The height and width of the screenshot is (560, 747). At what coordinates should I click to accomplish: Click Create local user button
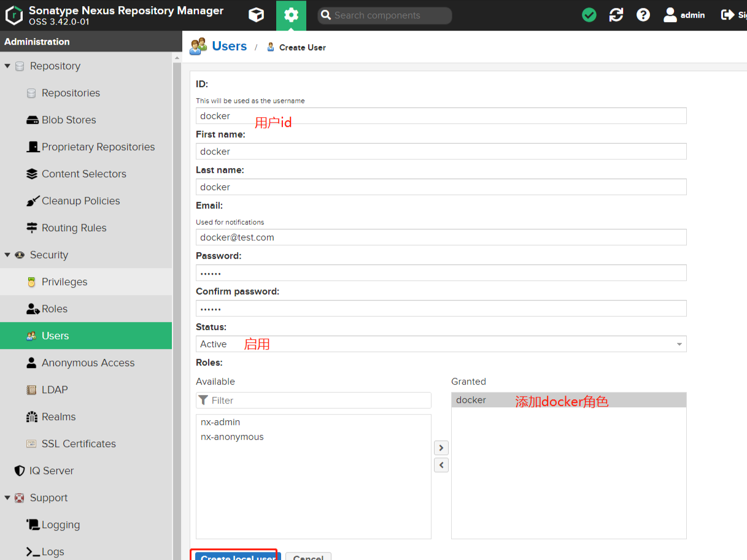point(238,556)
